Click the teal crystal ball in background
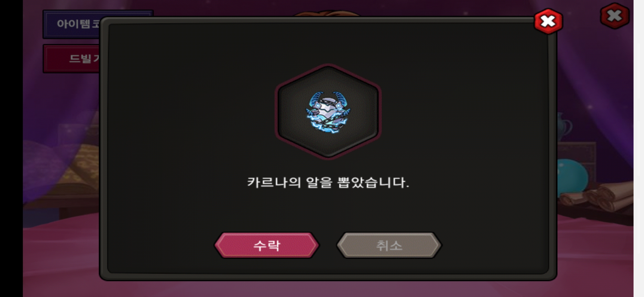Viewport: 644px width, 297px height. [x=572, y=176]
